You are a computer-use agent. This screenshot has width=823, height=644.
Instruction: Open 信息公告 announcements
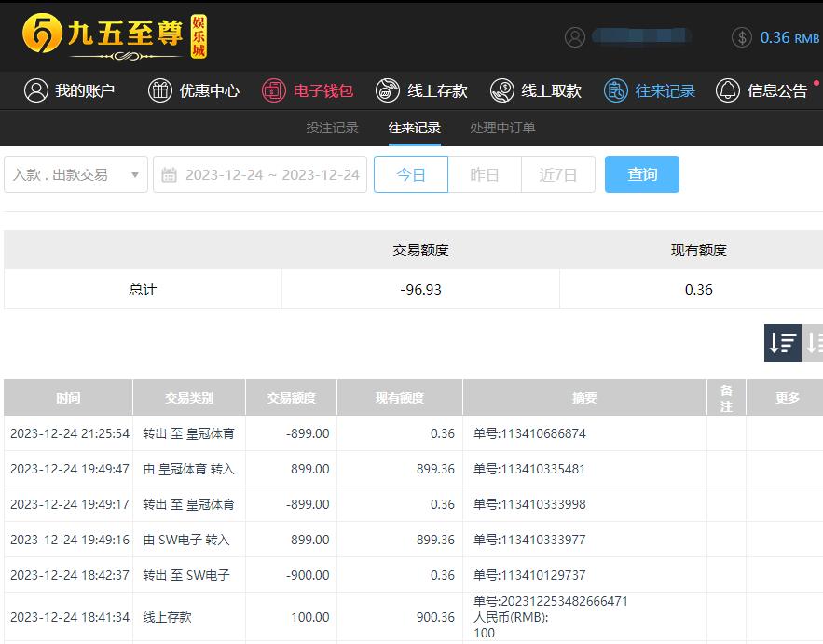click(x=761, y=90)
